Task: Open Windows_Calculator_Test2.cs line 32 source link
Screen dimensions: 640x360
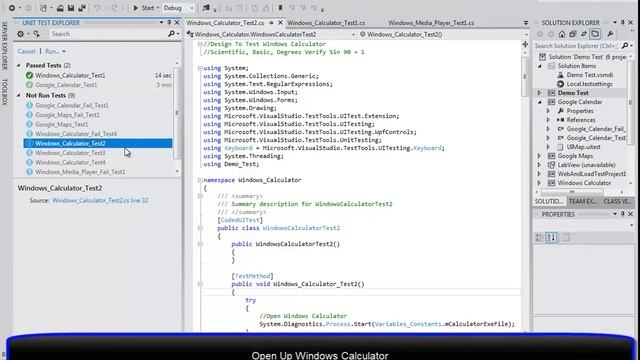Action: coord(100,200)
